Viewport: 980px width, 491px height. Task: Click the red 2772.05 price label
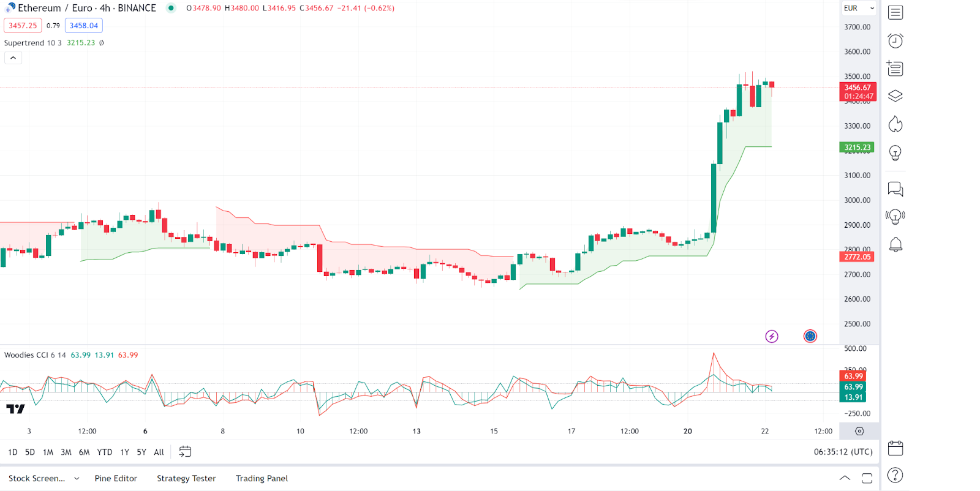point(857,257)
